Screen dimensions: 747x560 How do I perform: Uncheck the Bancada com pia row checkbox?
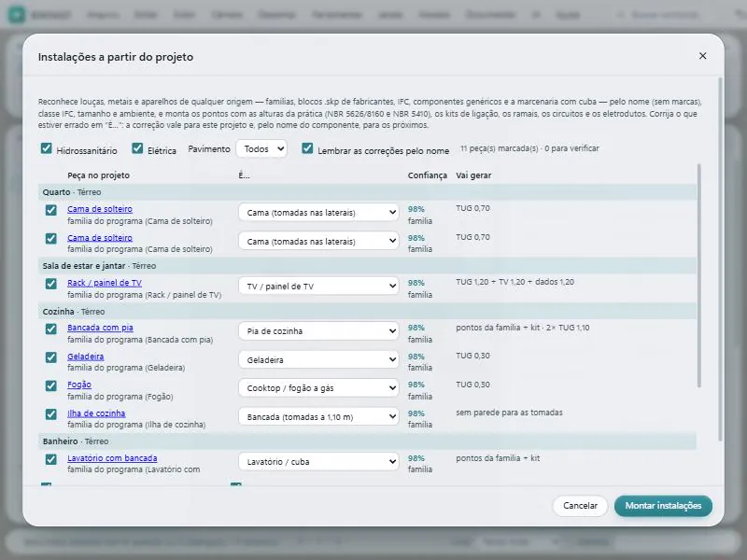tap(51, 329)
